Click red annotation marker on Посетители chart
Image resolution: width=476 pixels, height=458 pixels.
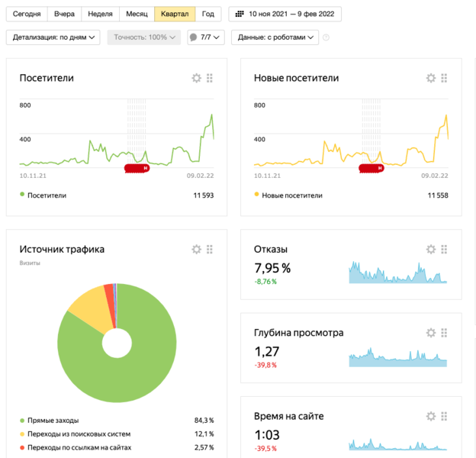point(136,168)
